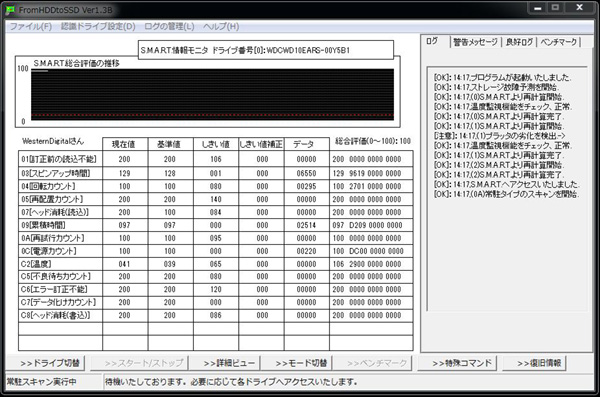This screenshot has width=600, height=397.
Task: Click data value 00220 in 電源カウント row
Action: click(x=306, y=251)
